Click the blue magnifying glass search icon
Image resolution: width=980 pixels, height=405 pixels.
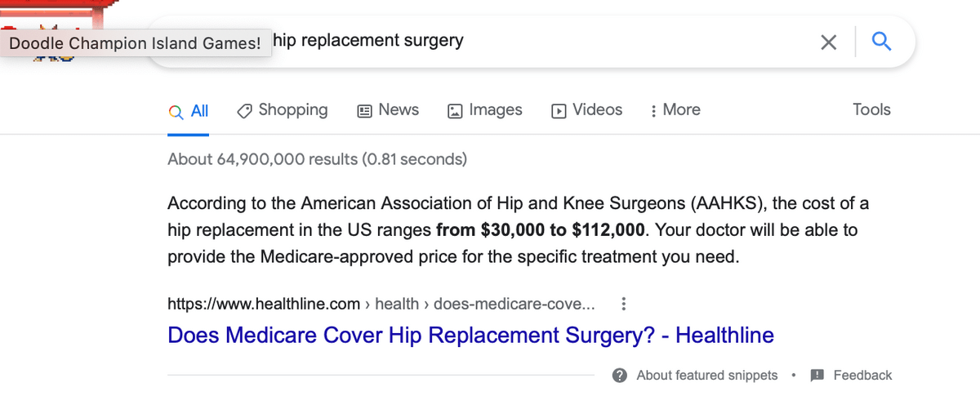881,41
